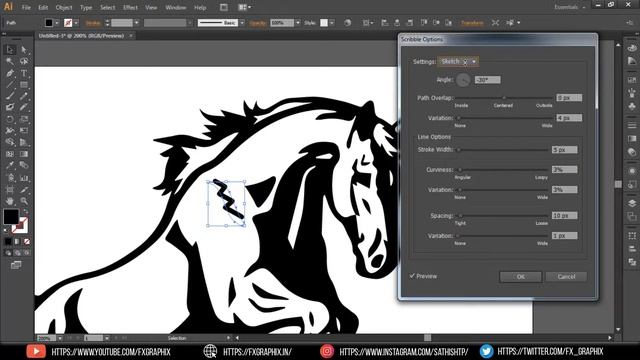Select the Pen tool

click(10, 73)
